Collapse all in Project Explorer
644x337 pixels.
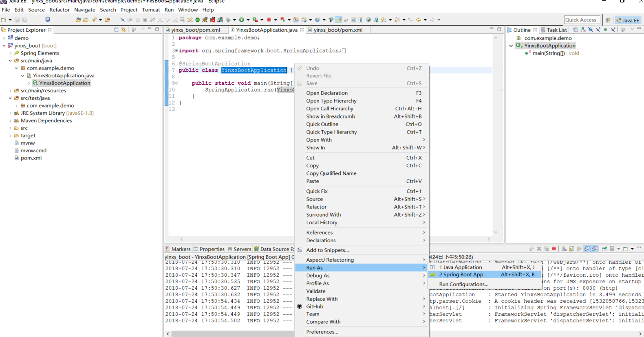pyautogui.click(x=116, y=30)
